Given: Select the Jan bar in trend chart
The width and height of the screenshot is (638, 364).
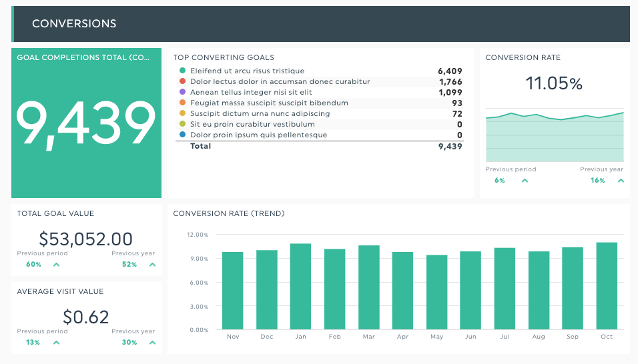Looking at the screenshot, I should (x=300, y=287).
